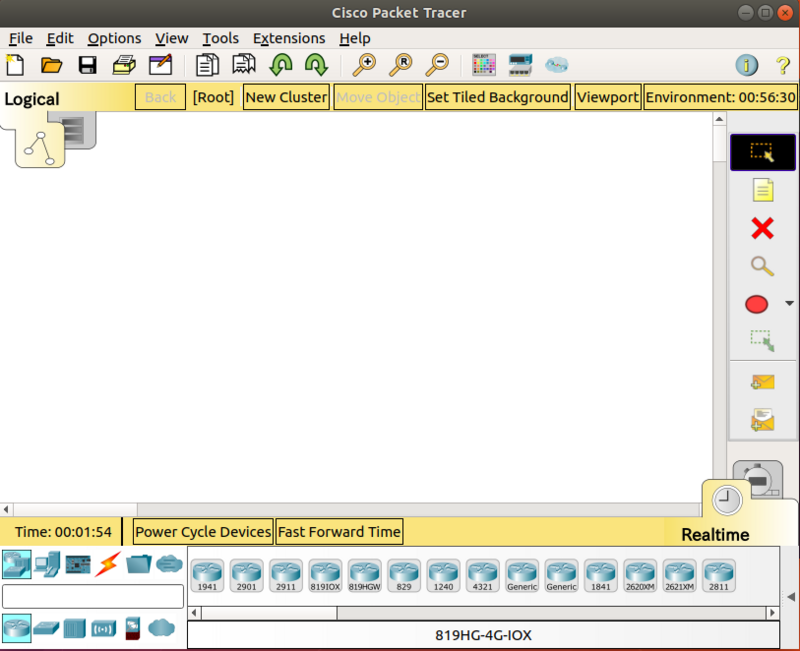The height and width of the screenshot is (651, 800).
Task: Create a new file with New icon
Action: (15, 65)
